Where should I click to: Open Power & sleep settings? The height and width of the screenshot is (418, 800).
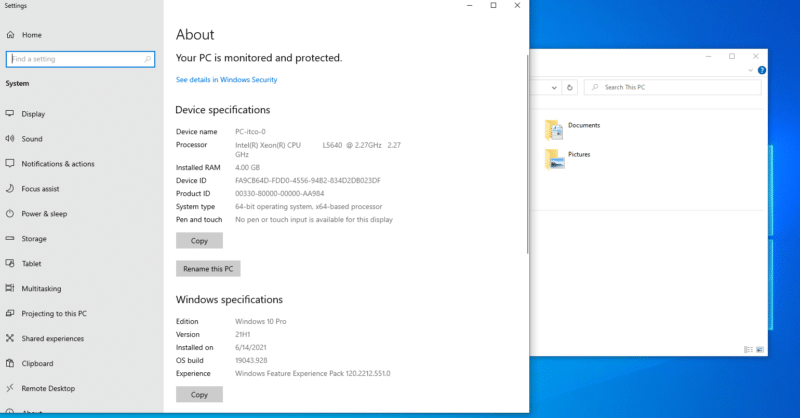[x=44, y=214]
